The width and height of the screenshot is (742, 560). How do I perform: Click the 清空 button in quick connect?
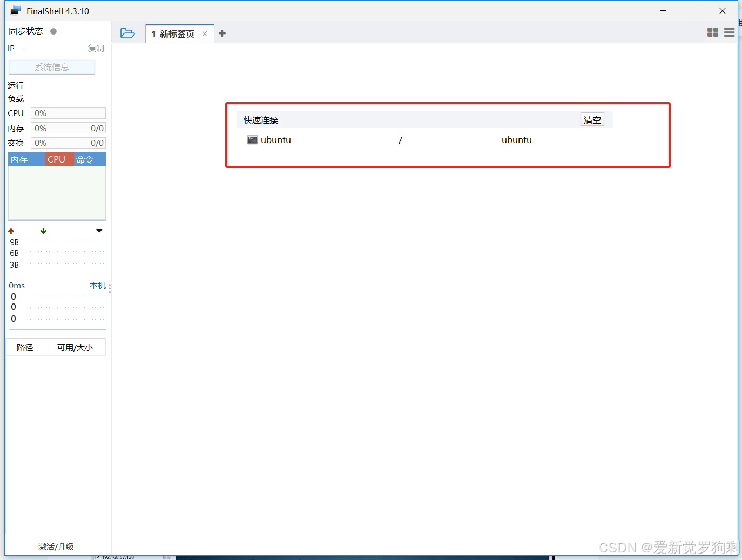(x=592, y=120)
